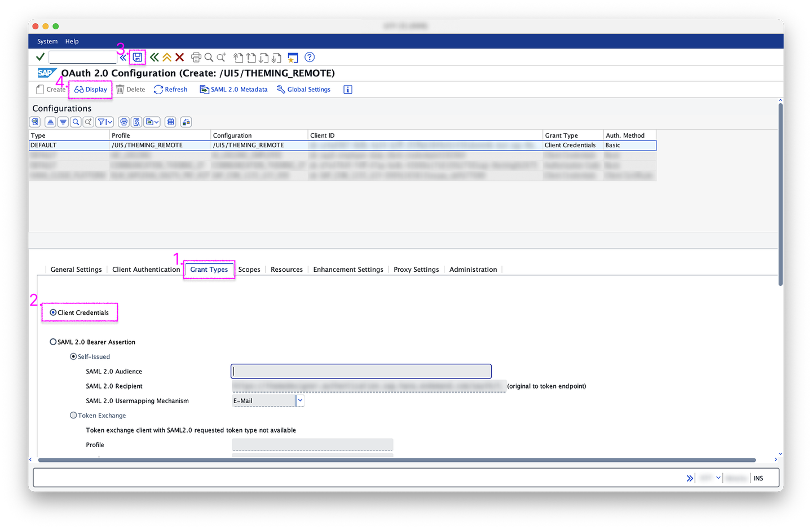812x529 pixels.
Task: Click the command input field
Action: point(83,57)
